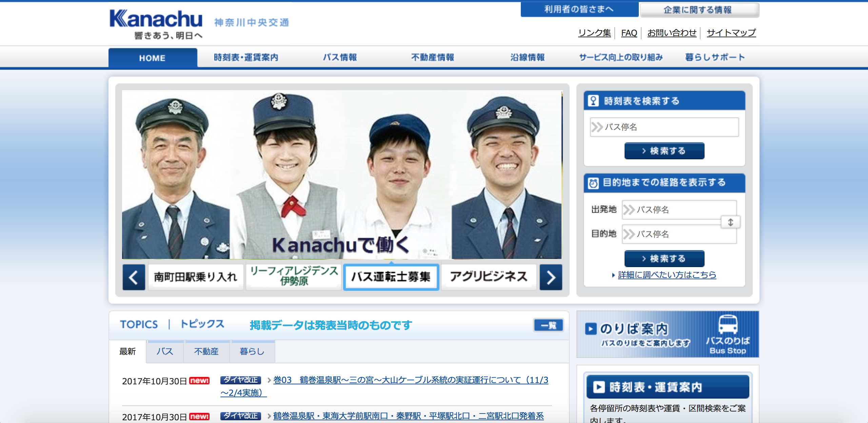The width and height of the screenshot is (868, 423).
Task: Click the 目的地 bus stop input
Action: pos(679,234)
